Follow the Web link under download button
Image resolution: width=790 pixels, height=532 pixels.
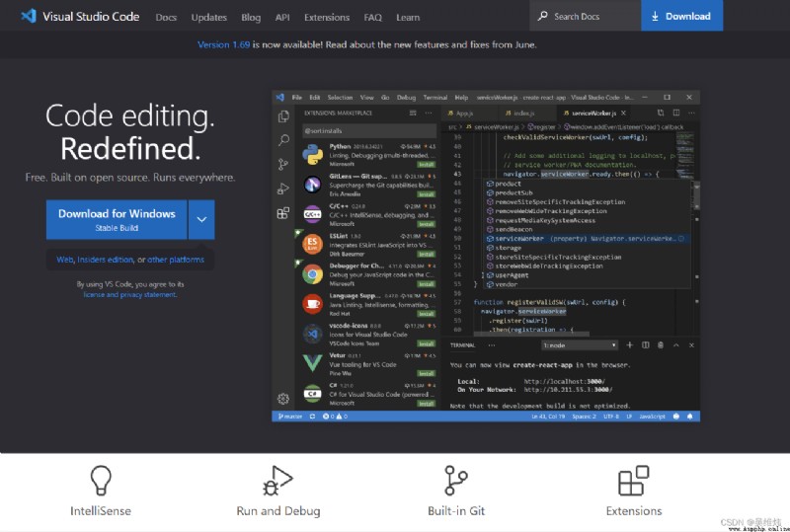tap(64, 260)
